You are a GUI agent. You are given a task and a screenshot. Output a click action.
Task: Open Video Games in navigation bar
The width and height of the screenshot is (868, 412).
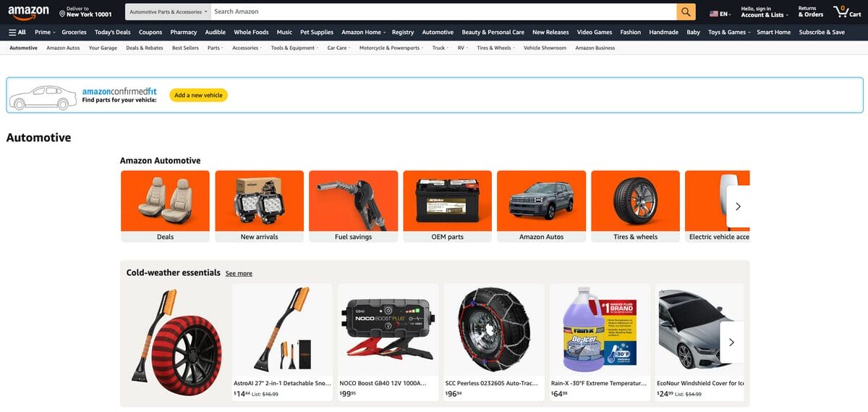click(594, 32)
